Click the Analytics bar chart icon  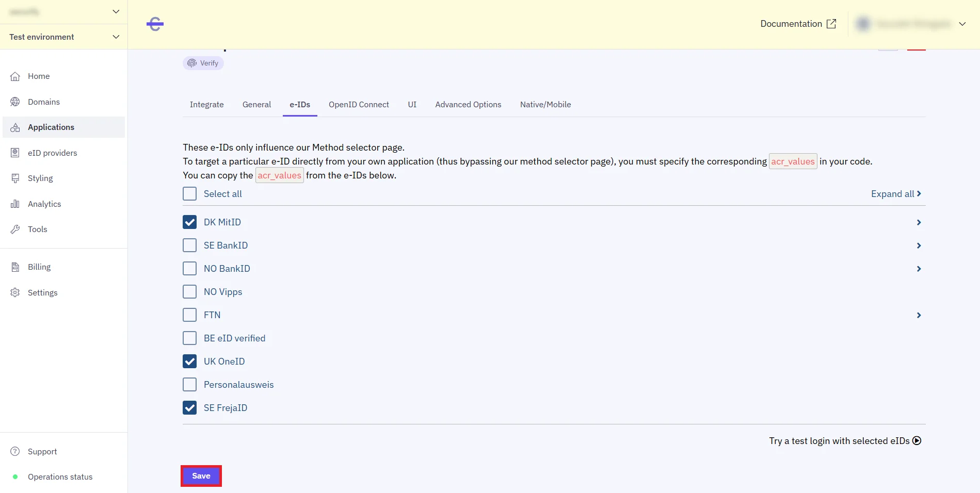[15, 204]
